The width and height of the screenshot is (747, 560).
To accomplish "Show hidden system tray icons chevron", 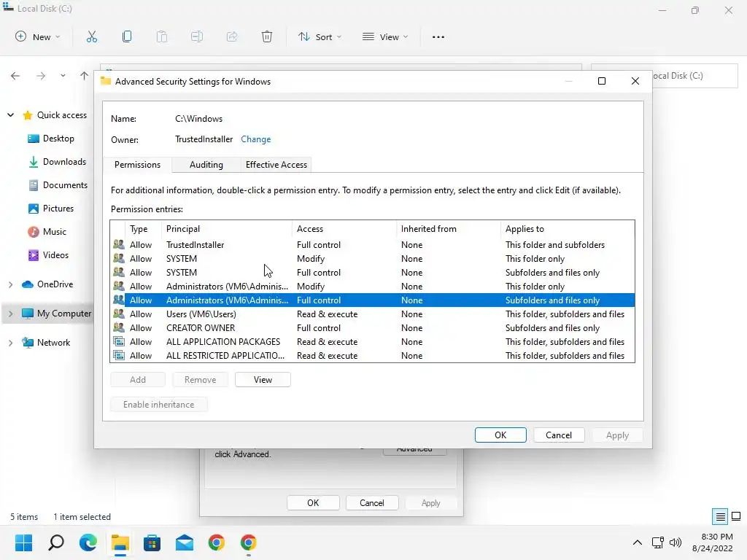I will pos(637,542).
